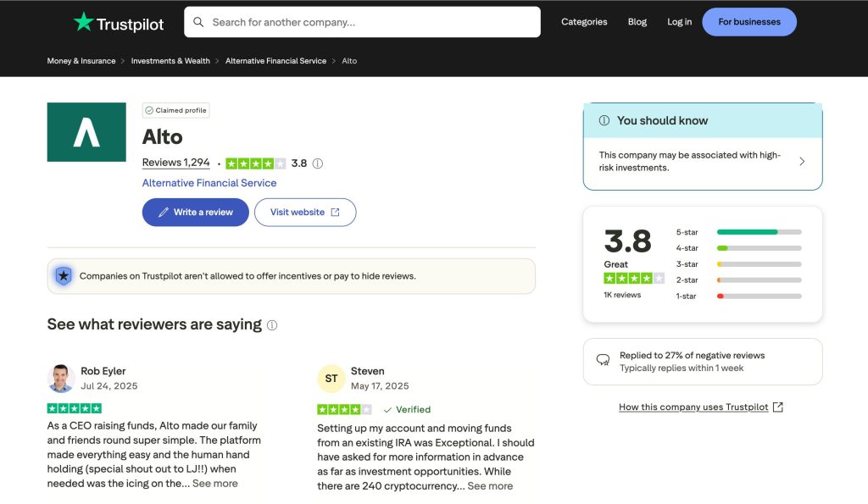Click the Trustpilot star logo
Screen dimensions: 868x504
coord(83,22)
